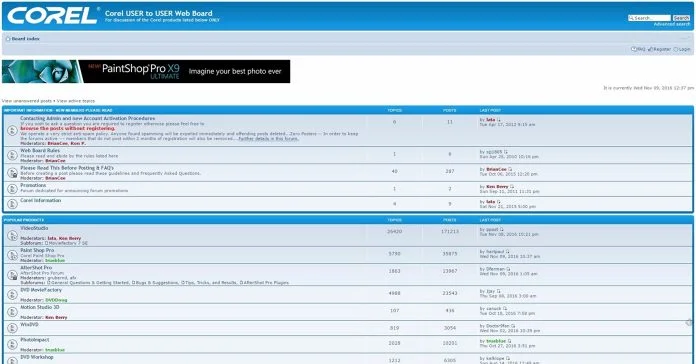The width and height of the screenshot is (696, 364).
Task: View latest post icon in Contacting Admin row
Action: pos(498,120)
